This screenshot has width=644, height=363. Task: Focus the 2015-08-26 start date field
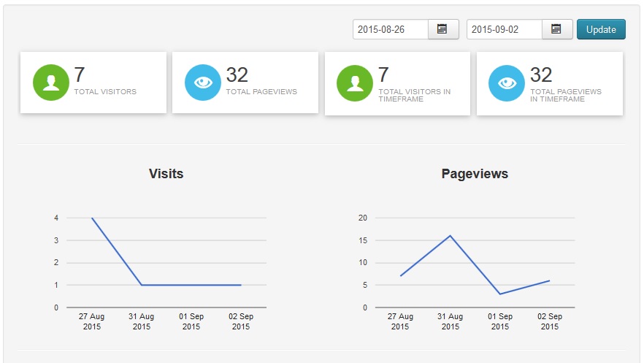390,29
